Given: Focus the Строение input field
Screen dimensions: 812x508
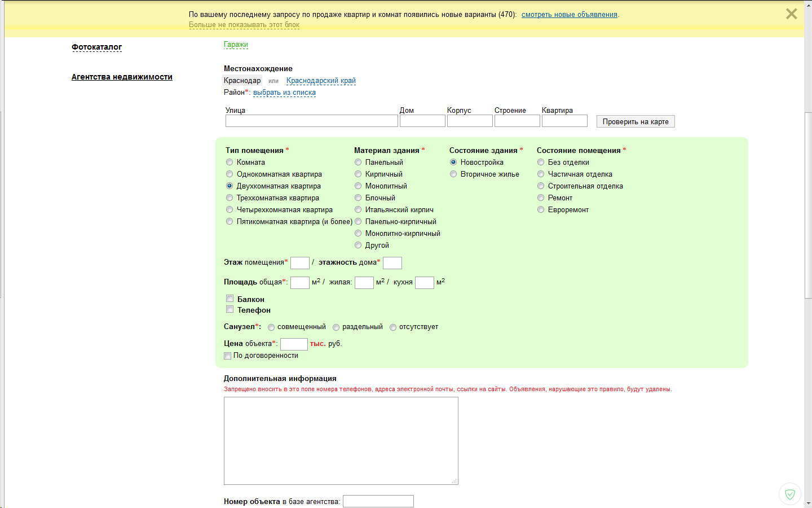Looking at the screenshot, I should pyautogui.click(x=517, y=121).
